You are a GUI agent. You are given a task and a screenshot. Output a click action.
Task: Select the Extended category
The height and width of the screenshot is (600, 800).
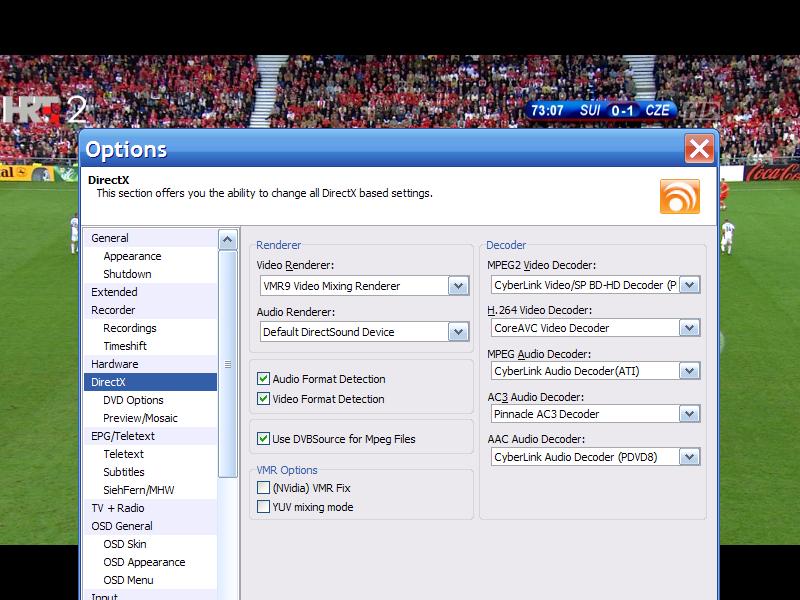coord(151,292)
